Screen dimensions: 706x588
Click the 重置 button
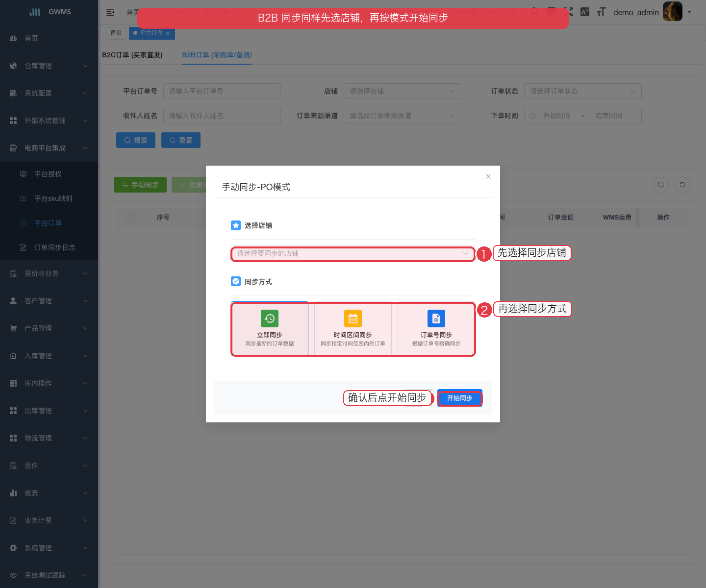pos(181,140)
